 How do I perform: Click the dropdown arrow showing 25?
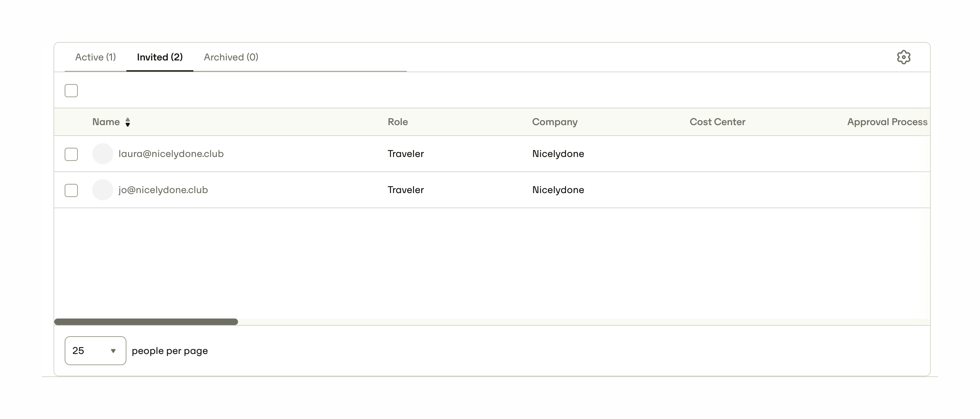coord(113,351)
